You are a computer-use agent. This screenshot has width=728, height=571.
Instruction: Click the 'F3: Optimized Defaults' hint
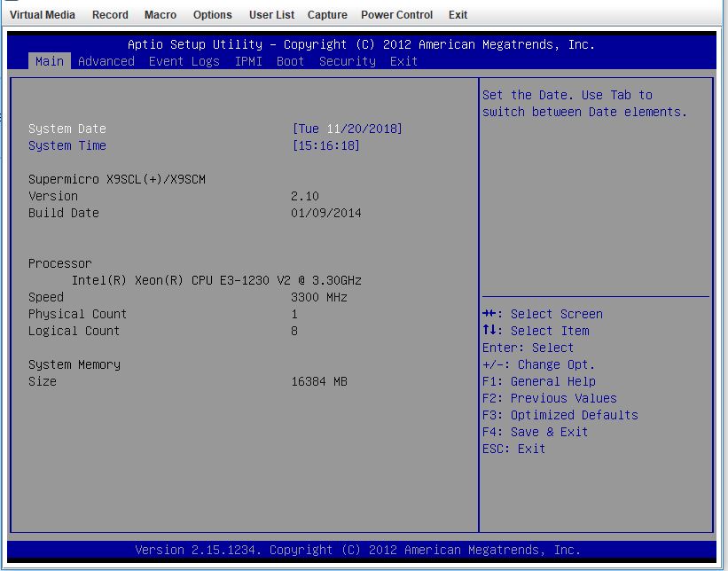pos(560,415)
